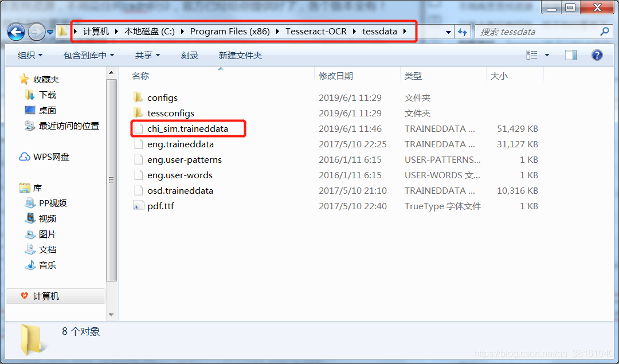The image size is (619, 364).
Task: Click the TrueType 字体文件 type cell
Action: coord(442,206)
